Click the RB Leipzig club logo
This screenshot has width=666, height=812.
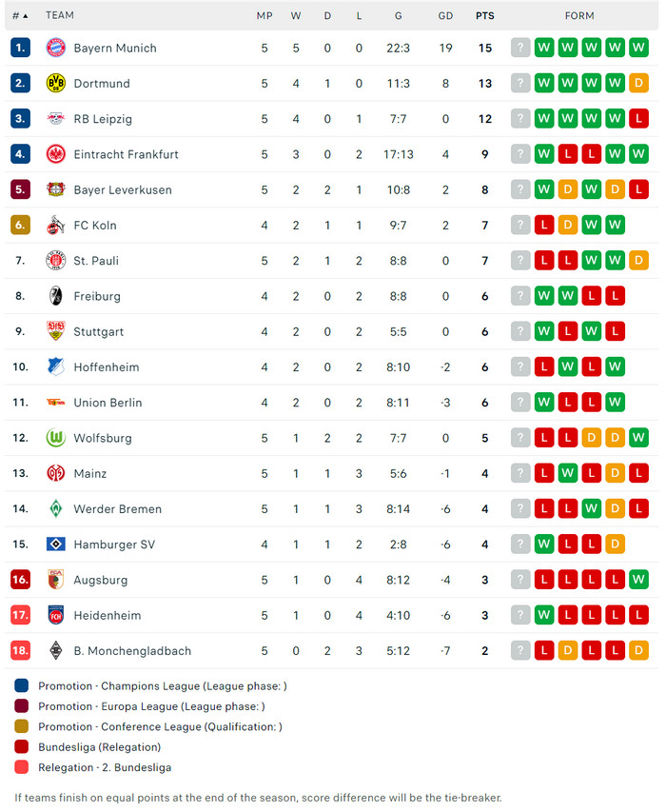[x=55, y=119]
